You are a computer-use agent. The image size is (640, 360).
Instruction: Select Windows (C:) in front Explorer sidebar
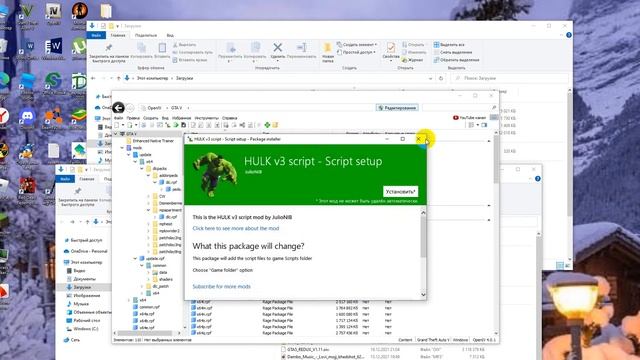tap(83, 329)
